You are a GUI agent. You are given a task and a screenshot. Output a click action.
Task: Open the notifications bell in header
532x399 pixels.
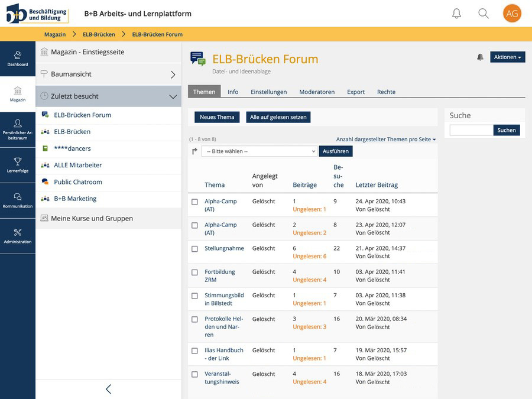(x=456, y=14)
